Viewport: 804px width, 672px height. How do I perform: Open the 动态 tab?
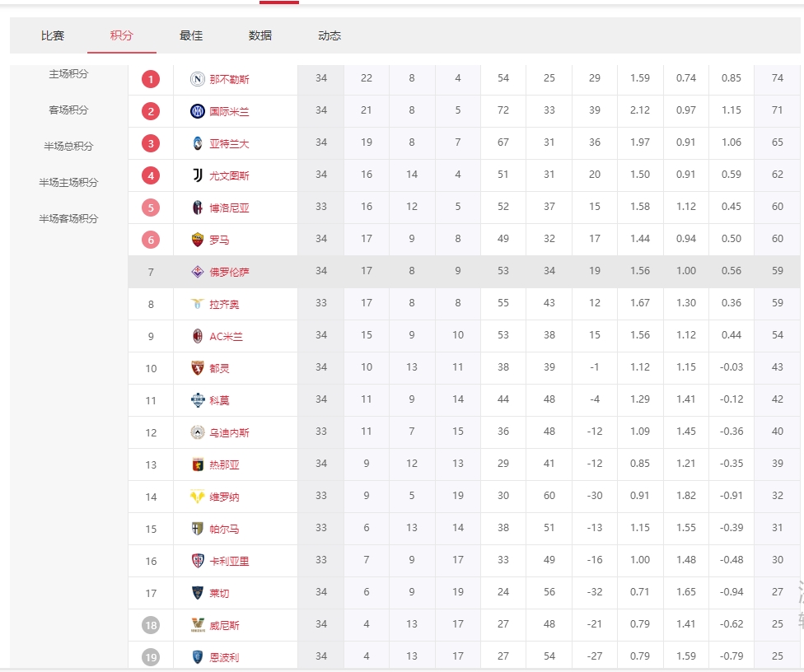(330, 35)
